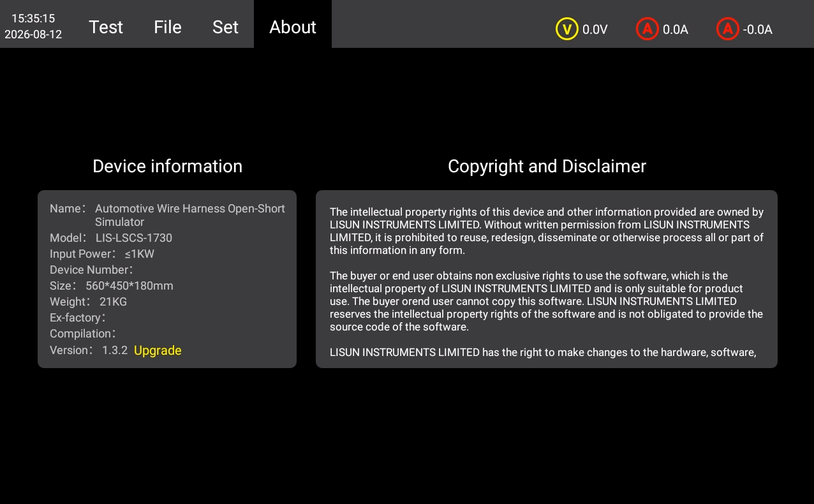Click the -0.0A current reading
The image size is (814, 504).
(x=758, y=29)
